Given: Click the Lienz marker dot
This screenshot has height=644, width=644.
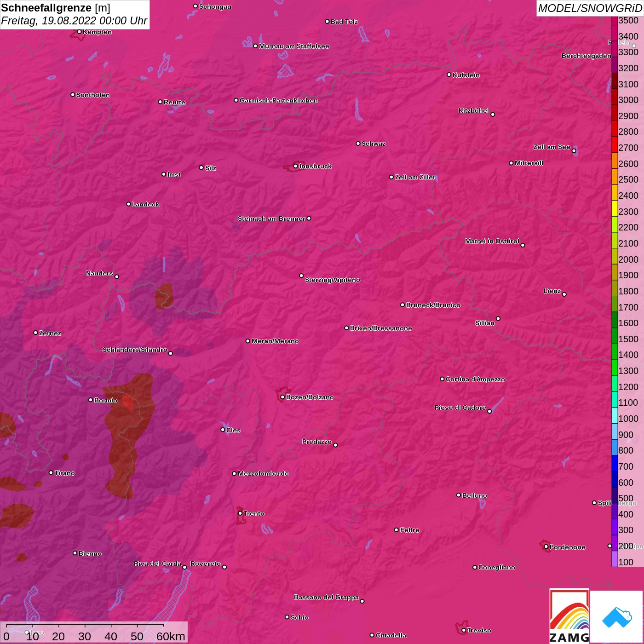Looking at the screenshot, I should coord(564,294).
